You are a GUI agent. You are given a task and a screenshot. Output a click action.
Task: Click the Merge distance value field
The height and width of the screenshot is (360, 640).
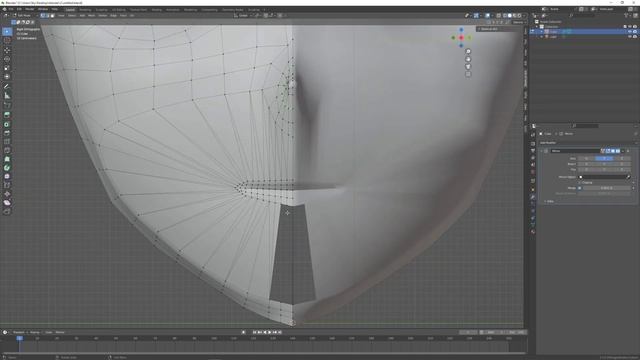pyautogui.click(x=607, y=188)
